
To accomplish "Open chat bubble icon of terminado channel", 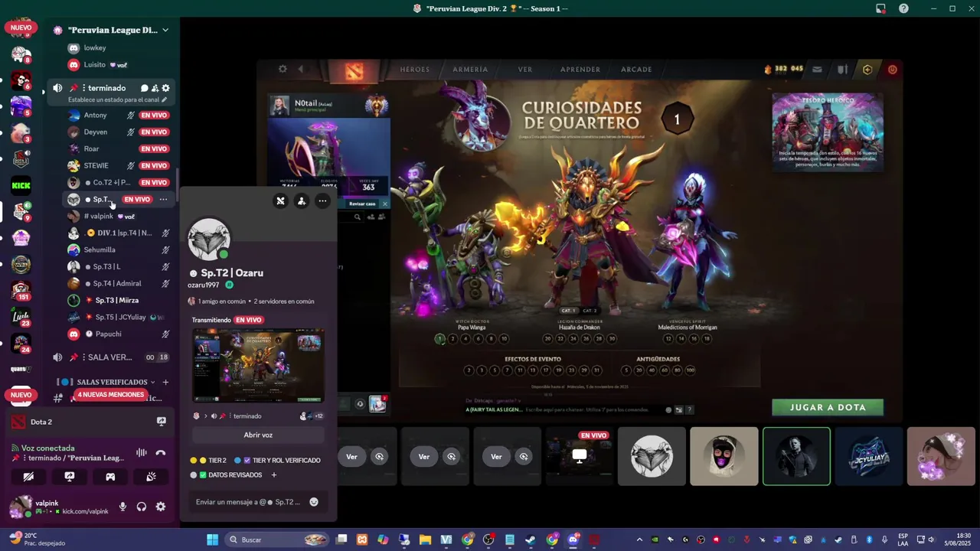I will (x=144, y=88).
